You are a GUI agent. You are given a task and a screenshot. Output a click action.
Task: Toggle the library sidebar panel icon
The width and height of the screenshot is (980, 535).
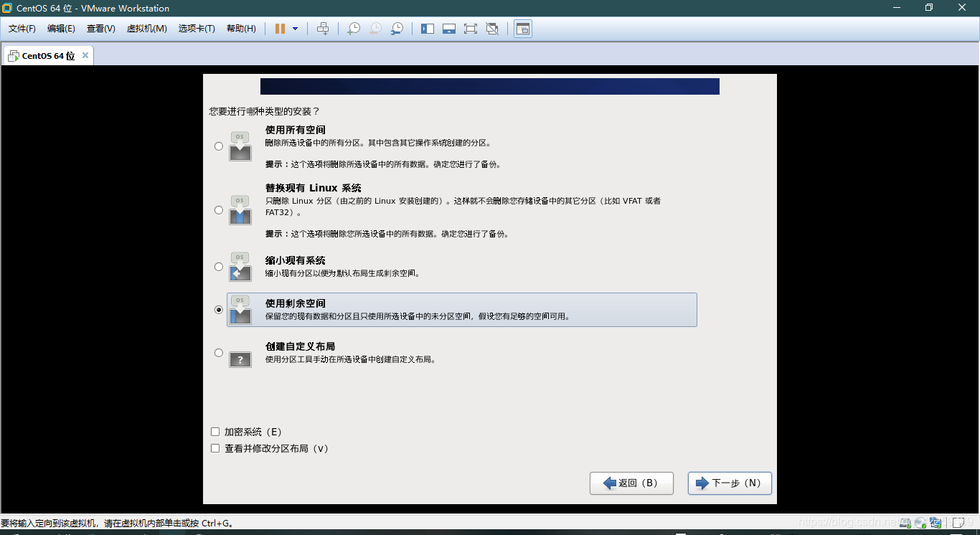(428, 29)
